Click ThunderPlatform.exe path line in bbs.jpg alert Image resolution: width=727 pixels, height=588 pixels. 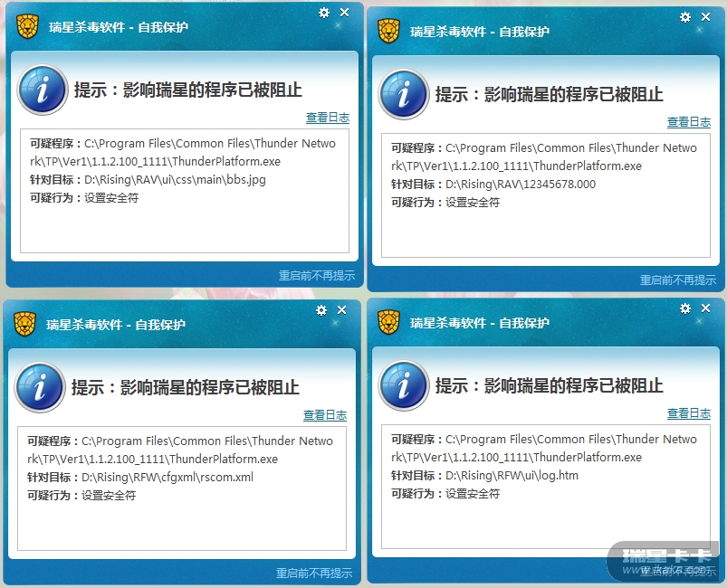[155, 162]
